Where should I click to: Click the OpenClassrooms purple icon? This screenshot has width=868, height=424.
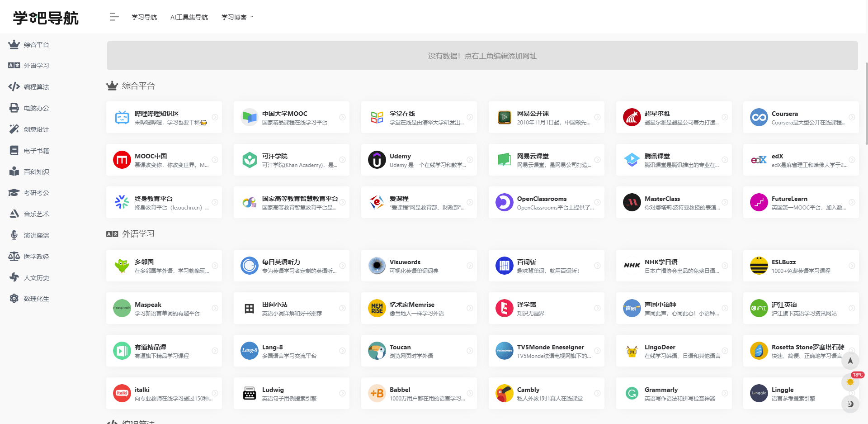pos(505,202)
